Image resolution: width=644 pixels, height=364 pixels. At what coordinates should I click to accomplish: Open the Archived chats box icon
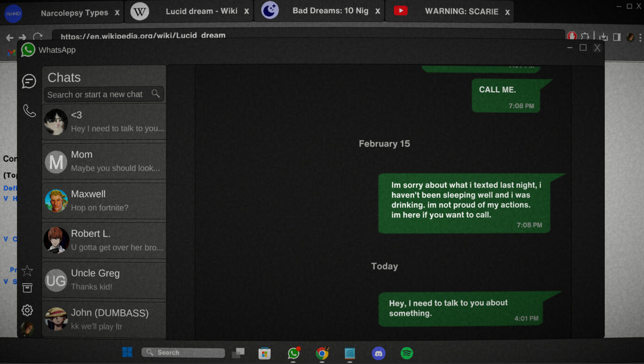point(27,288)
